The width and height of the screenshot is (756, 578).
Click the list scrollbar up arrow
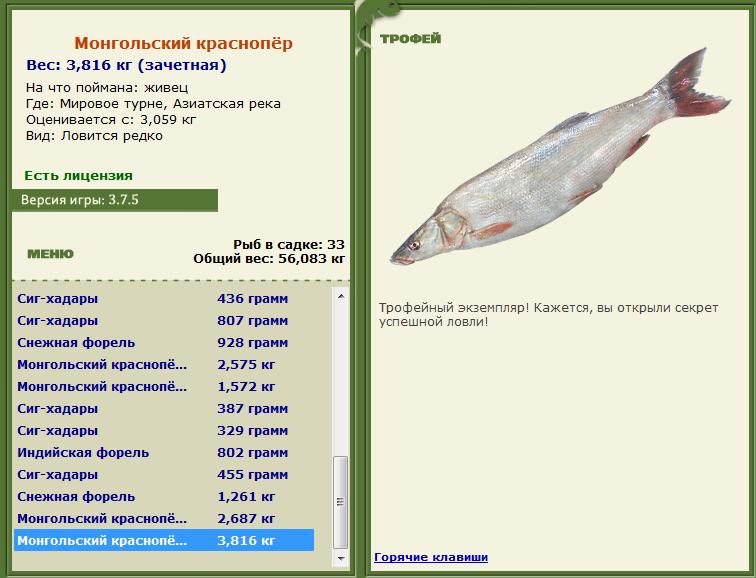341,296
